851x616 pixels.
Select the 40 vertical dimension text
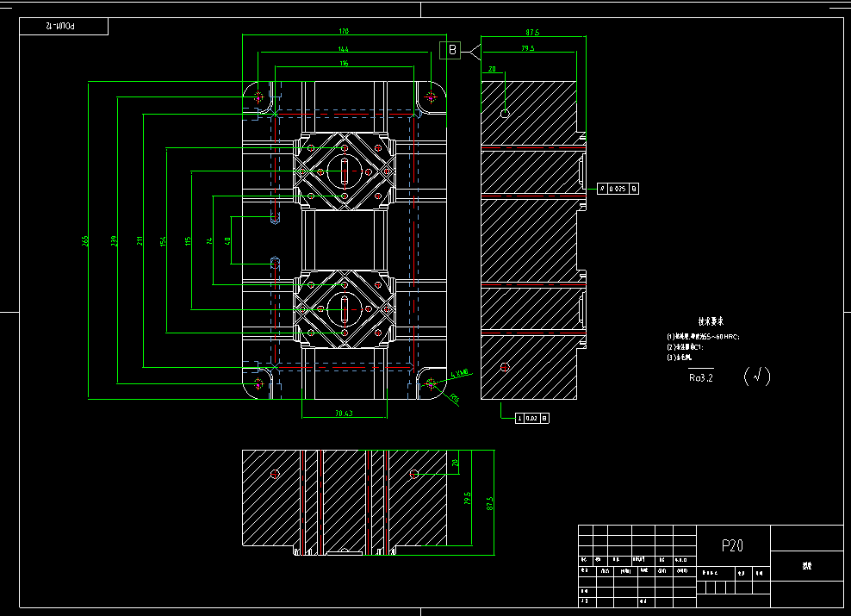228,241
